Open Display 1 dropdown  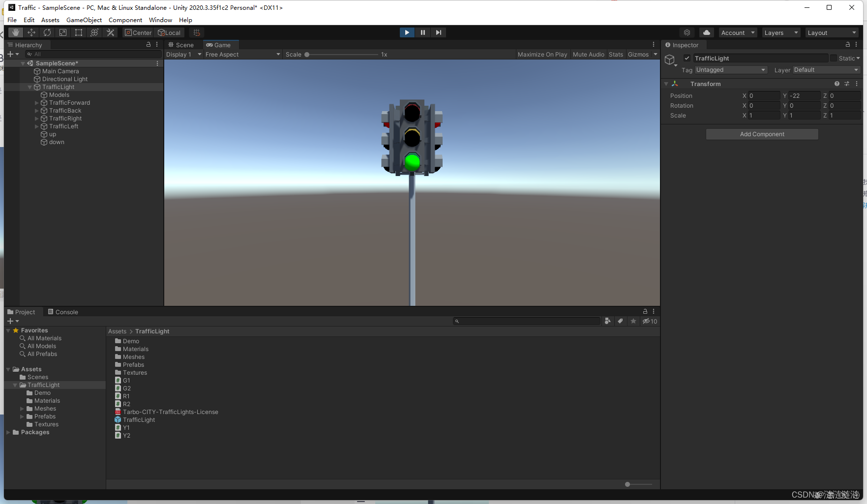point(184,55)
